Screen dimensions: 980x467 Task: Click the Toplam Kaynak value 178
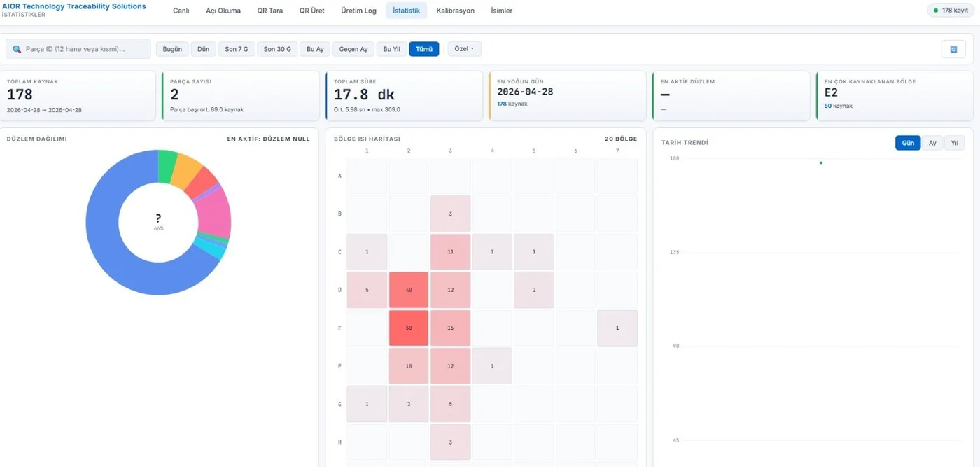(20, 95)
